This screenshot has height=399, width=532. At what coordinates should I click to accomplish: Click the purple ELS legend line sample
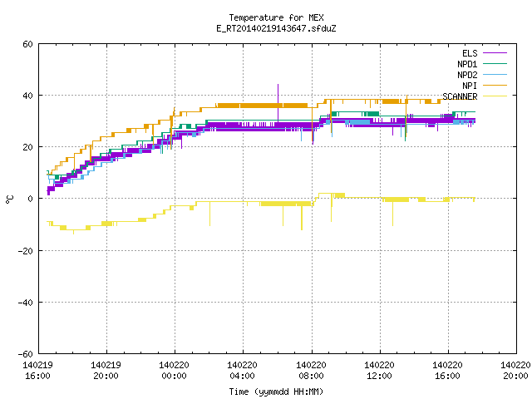495,53
